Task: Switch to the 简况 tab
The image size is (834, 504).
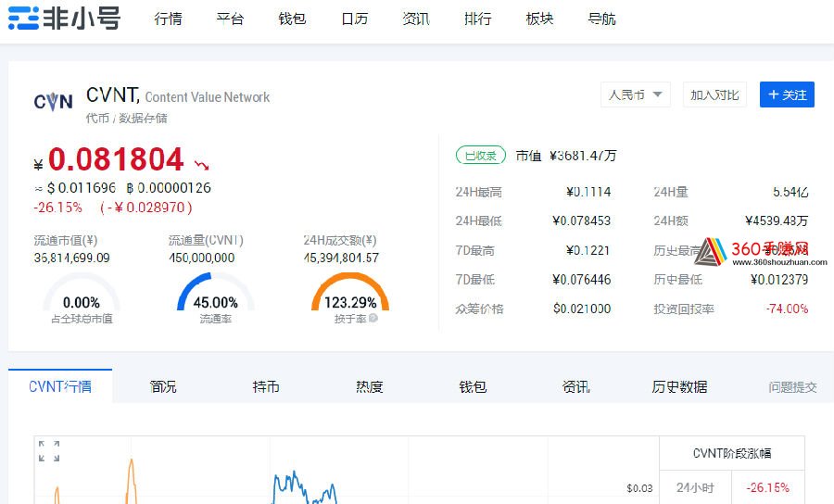Action: tap(163, 386)
